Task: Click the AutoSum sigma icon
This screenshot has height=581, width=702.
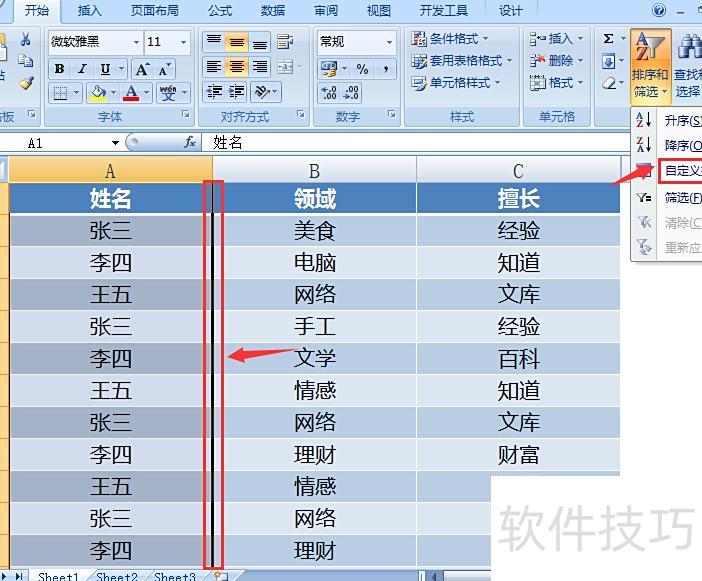Action: [x=608, y=39]
